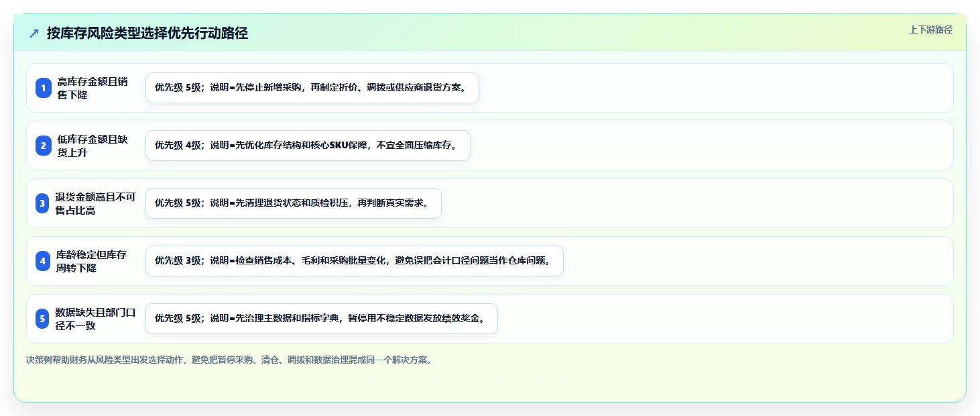Select step badge number 4

(43, 261)
